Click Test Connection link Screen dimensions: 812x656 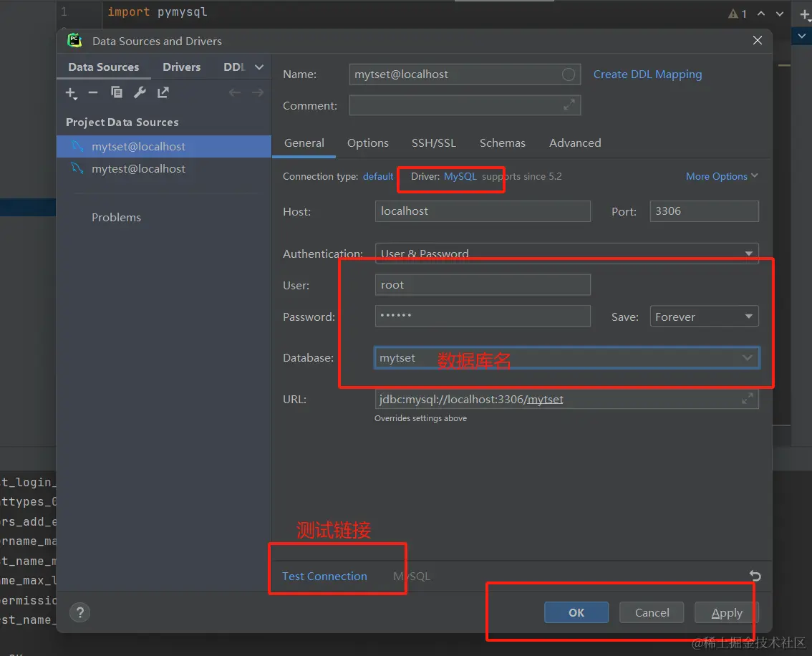click(x=324, y=577)
